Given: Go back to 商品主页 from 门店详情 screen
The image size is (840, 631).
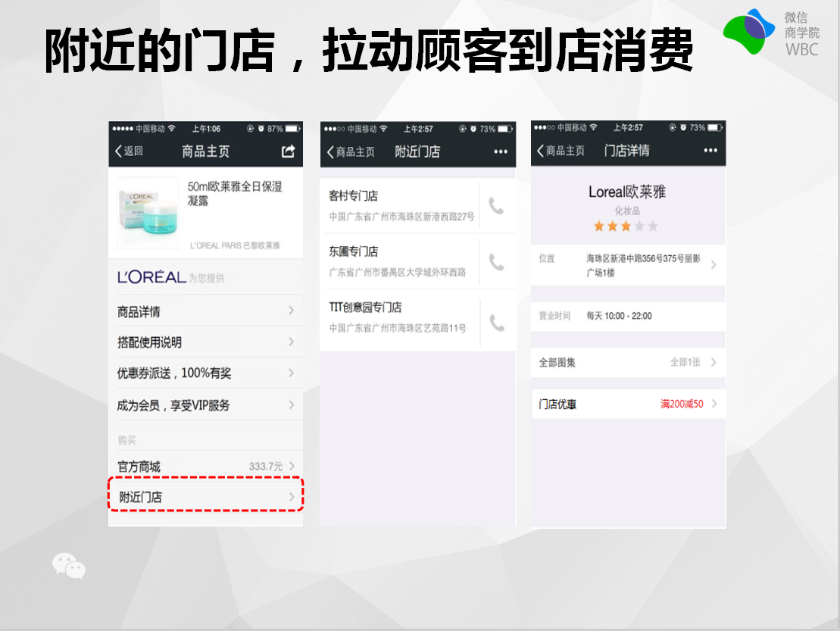Looking at the screenshot, I should pyautogui.click(x=561, y=151).
